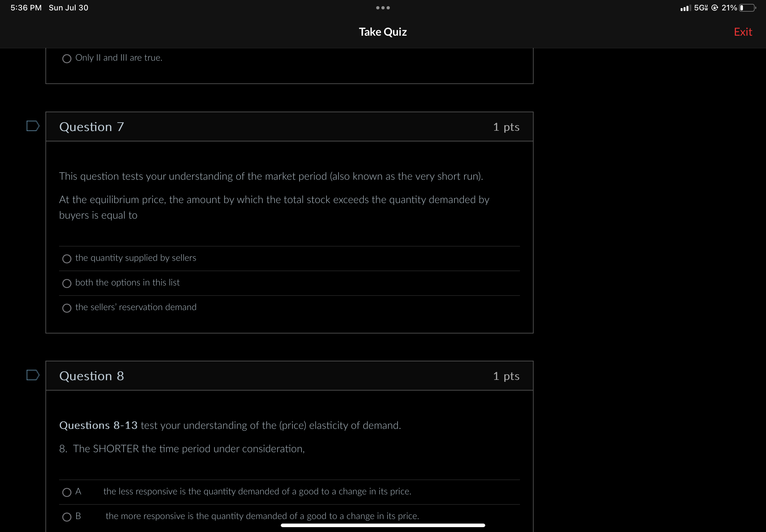The height and width of the screenshot is (532, 766).
Task: Exit the quiz
Action: 743,32
